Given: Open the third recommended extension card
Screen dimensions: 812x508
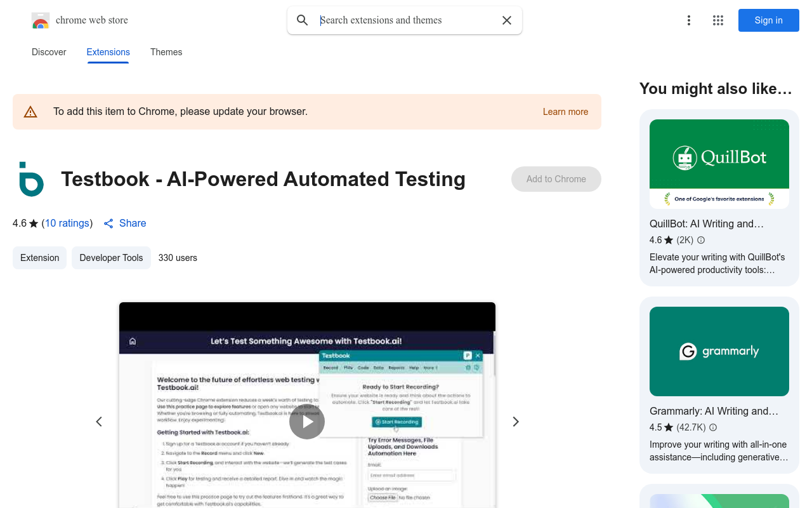Looking at the screenshot, I should click(719, 496).
